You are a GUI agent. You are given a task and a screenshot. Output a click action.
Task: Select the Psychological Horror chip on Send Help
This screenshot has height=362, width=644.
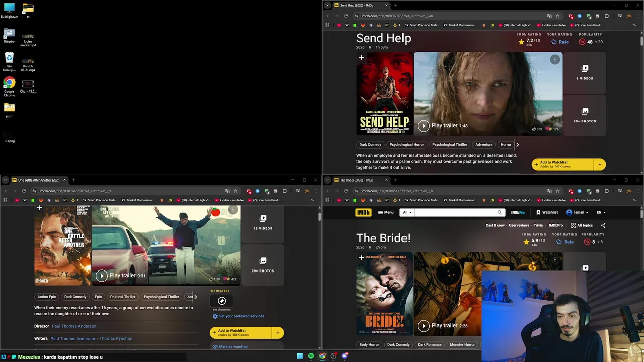click(x=407, y=145)
